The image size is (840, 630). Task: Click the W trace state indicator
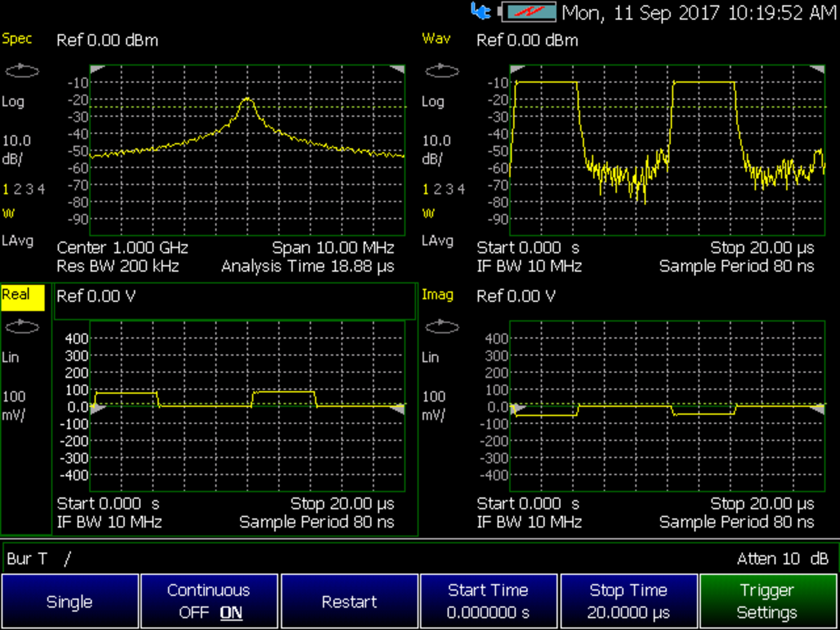click(x=9, y=213)
